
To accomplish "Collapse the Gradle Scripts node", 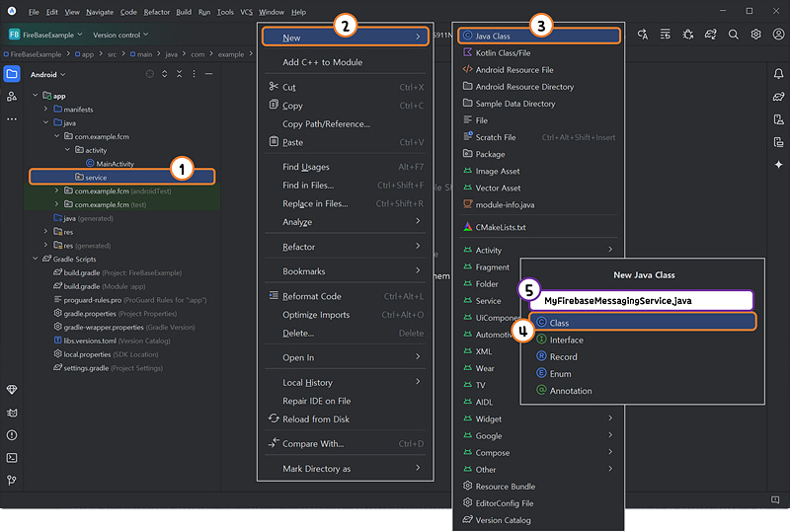I will tap(36, 259).
